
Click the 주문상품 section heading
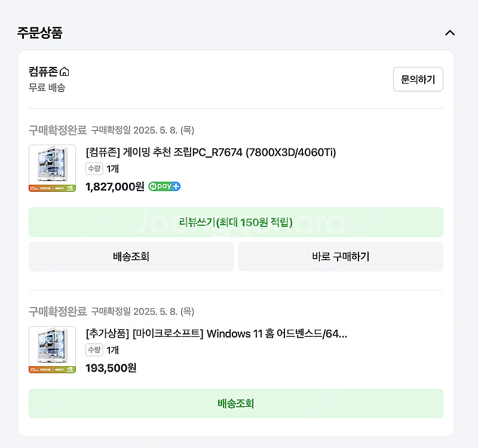(x=39, y=33)
